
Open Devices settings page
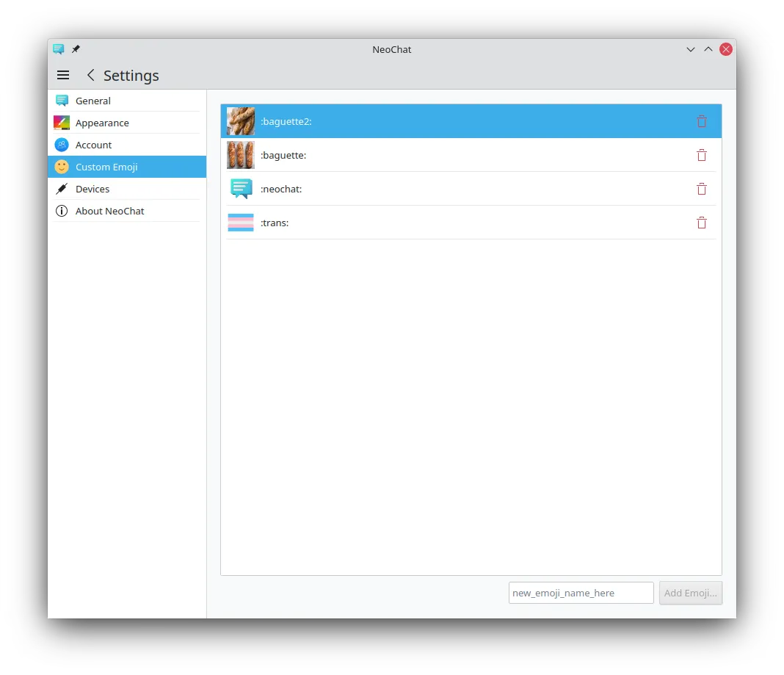click(127, 189)
